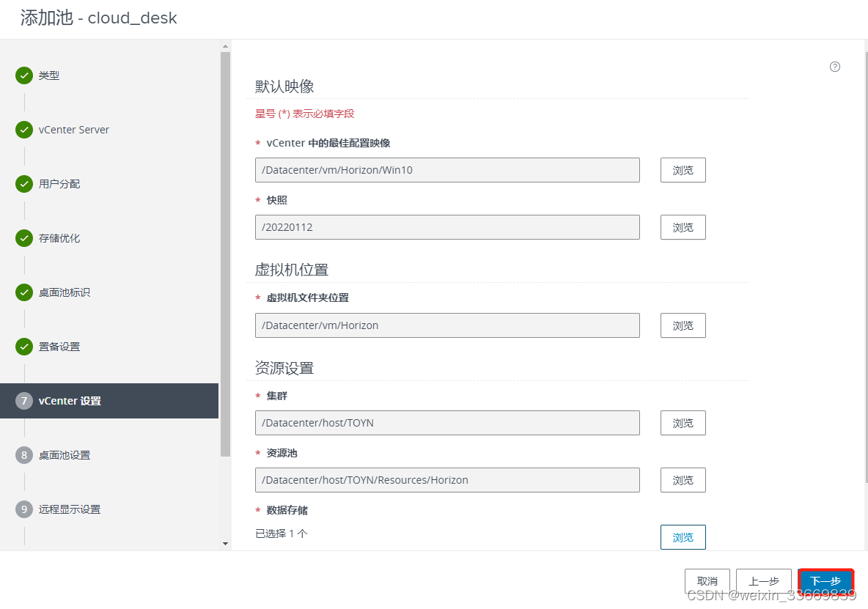Click the 添加池 - cloud_desk dialog title
This screenshot has width=868, height=609.
pos(98,18)
